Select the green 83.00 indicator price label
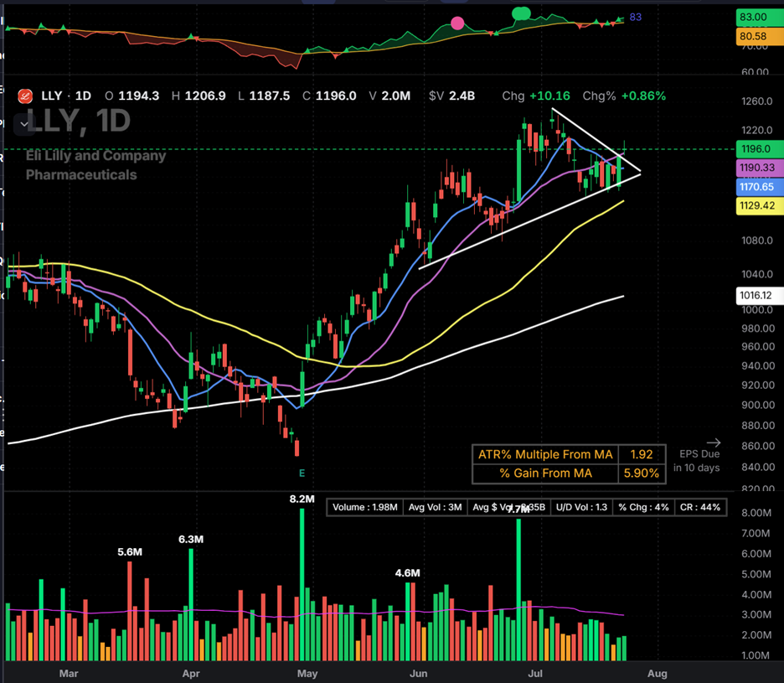 click(760, 17)
